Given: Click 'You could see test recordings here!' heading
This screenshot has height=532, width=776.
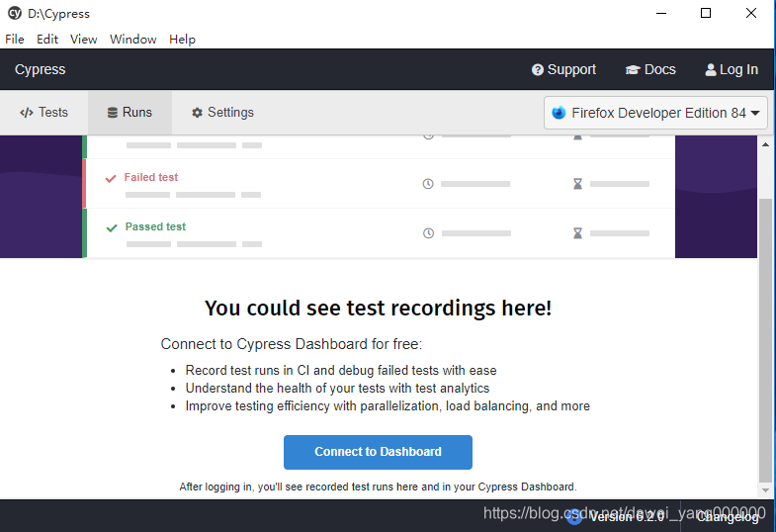Looking at the screenshot, I should point(378,308).
